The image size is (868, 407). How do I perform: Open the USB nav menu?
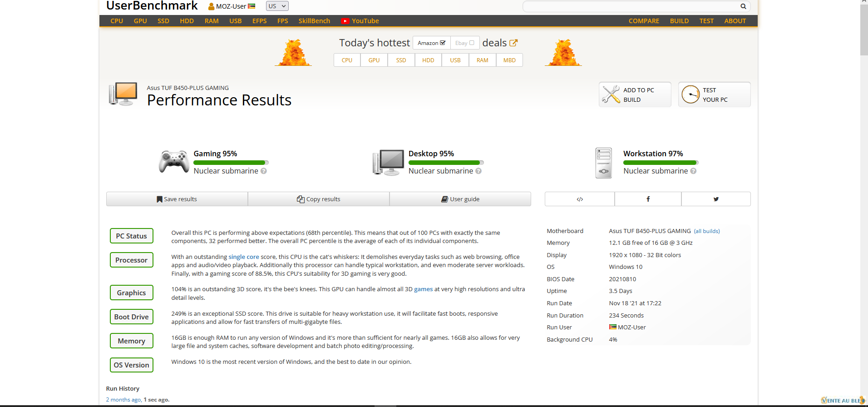pyautogui.click(x=236, y=21)
